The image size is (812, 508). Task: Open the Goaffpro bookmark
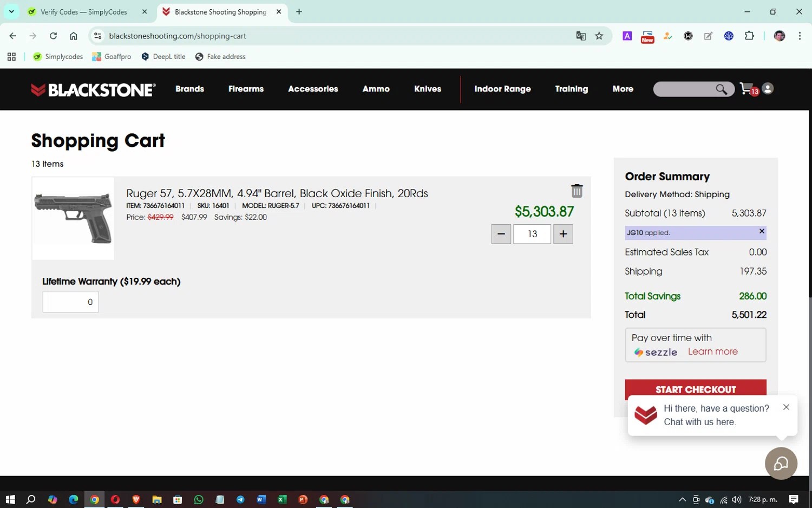pos(112,56)
